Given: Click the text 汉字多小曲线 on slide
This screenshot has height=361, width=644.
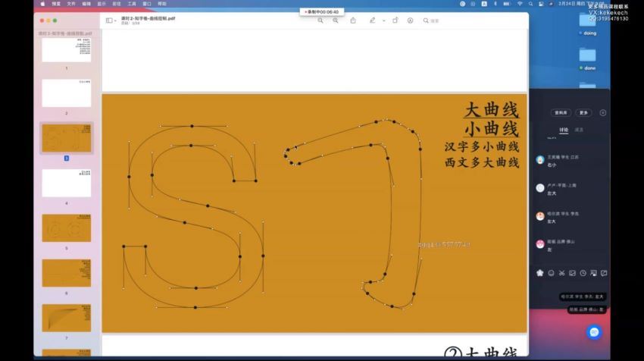Looking at the screenshot, I should coord(482,146).
